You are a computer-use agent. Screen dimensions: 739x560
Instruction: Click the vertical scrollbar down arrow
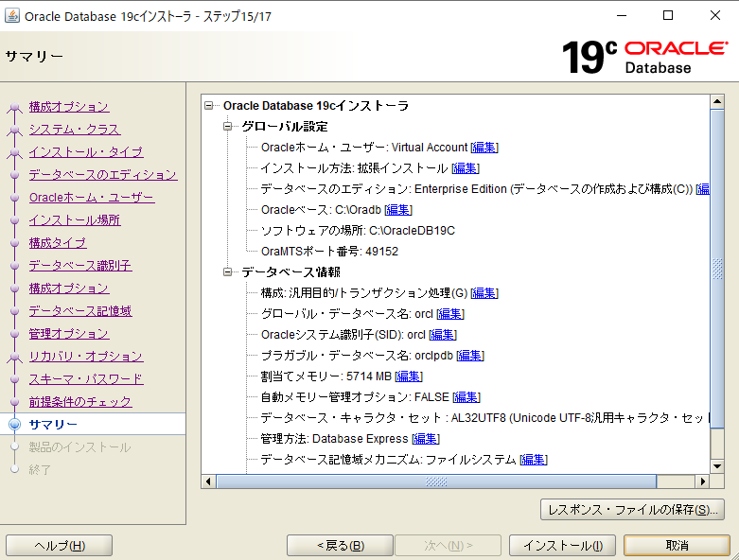pos(716,464)
